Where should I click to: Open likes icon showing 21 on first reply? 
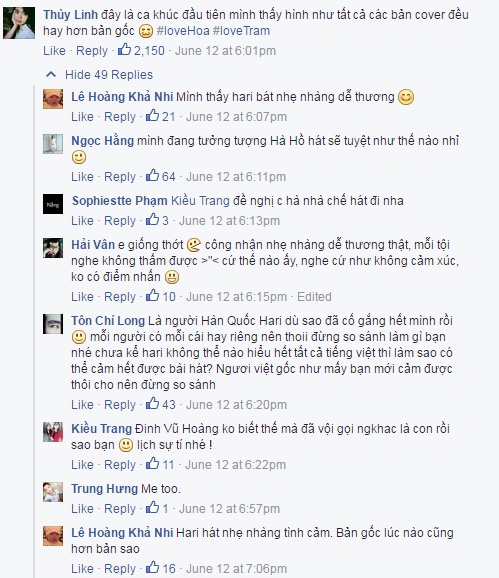pyautogui.click(x=152, y=116)
